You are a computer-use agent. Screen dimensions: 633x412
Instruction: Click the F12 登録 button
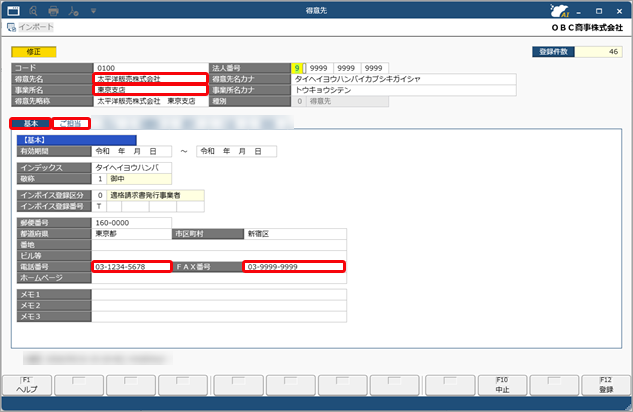[606, 385]
